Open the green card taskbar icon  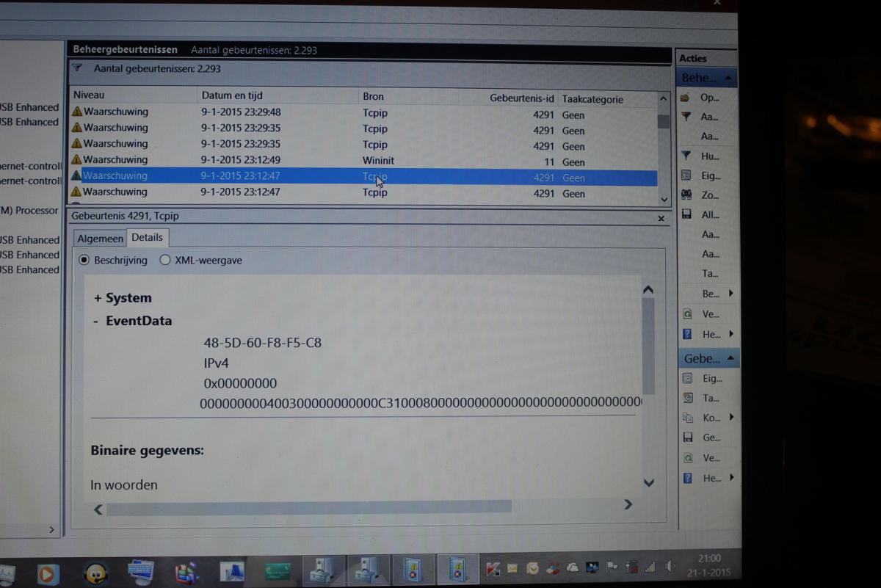point(277,572)
